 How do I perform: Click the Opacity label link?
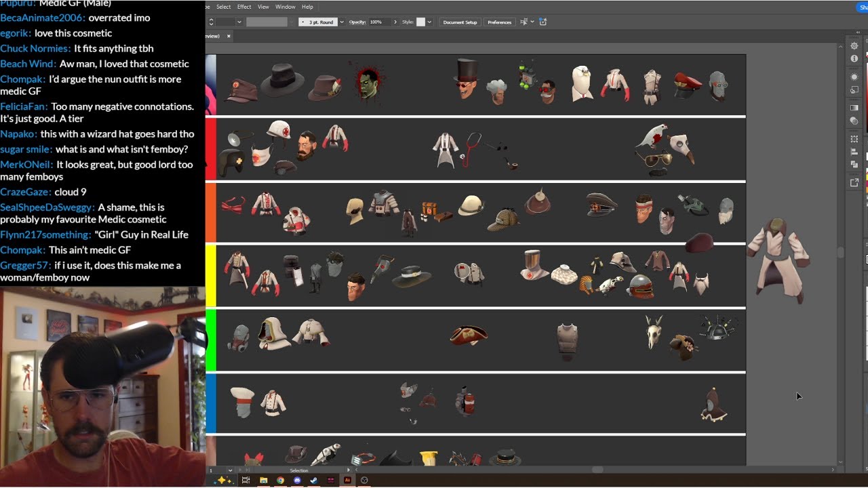pyautogui.click(x=357, y=22)
